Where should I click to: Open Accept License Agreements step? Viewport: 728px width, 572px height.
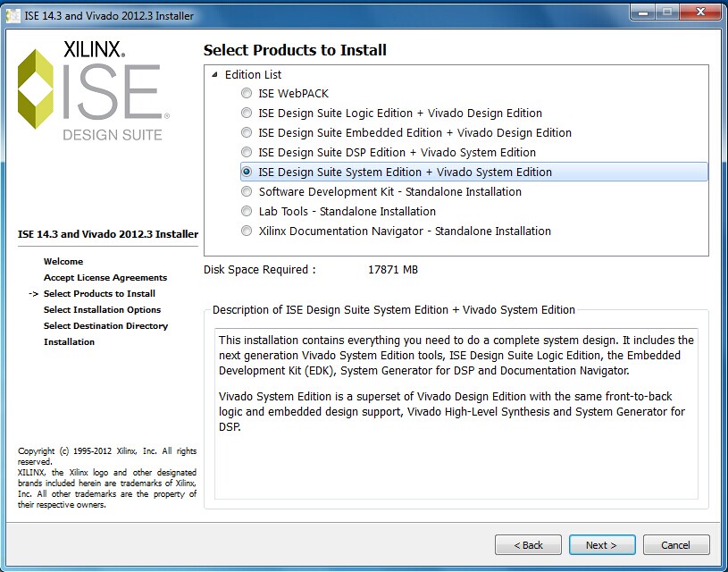pyautogui.click(x=105, y=278)
